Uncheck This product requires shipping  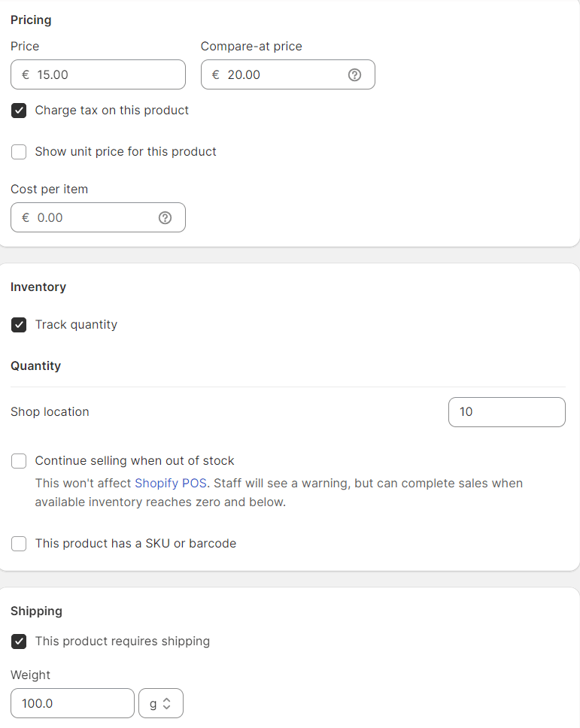(19, 642)
